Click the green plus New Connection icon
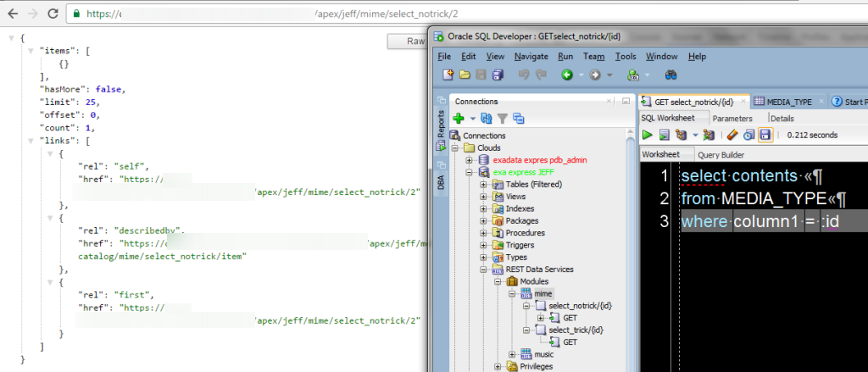 click(458, 118)
